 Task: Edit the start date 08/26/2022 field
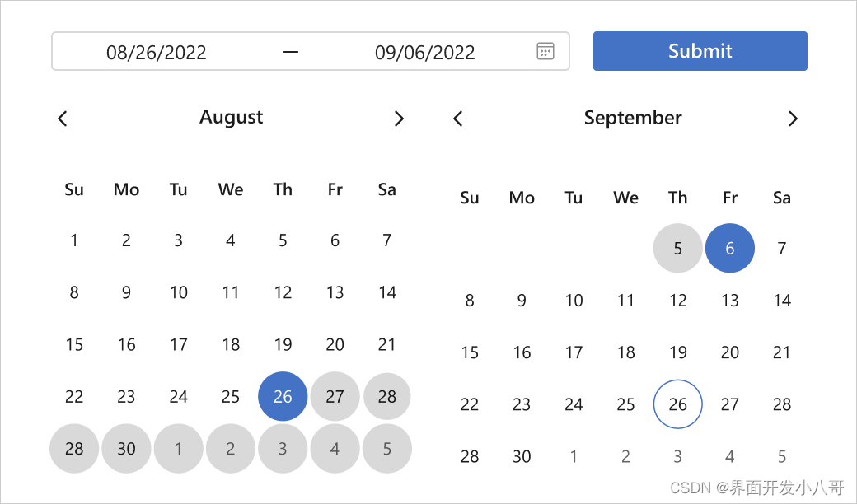157,53
